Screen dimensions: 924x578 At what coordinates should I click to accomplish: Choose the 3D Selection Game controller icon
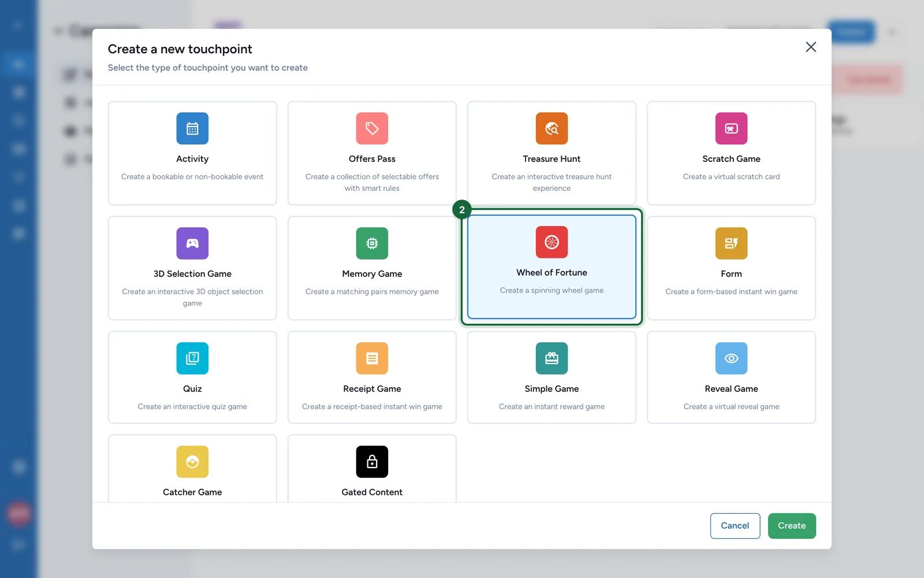point(192,243)
